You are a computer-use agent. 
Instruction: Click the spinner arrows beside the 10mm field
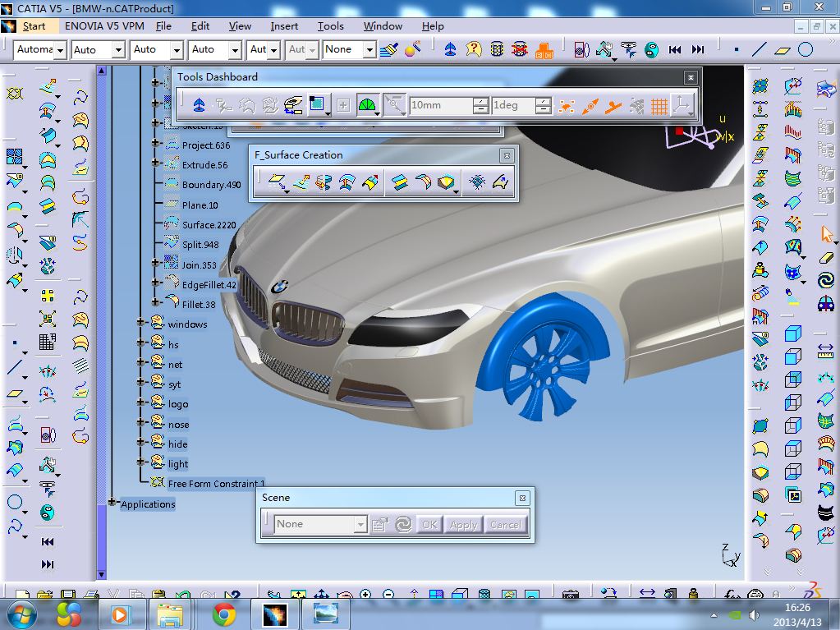point(481,105)
